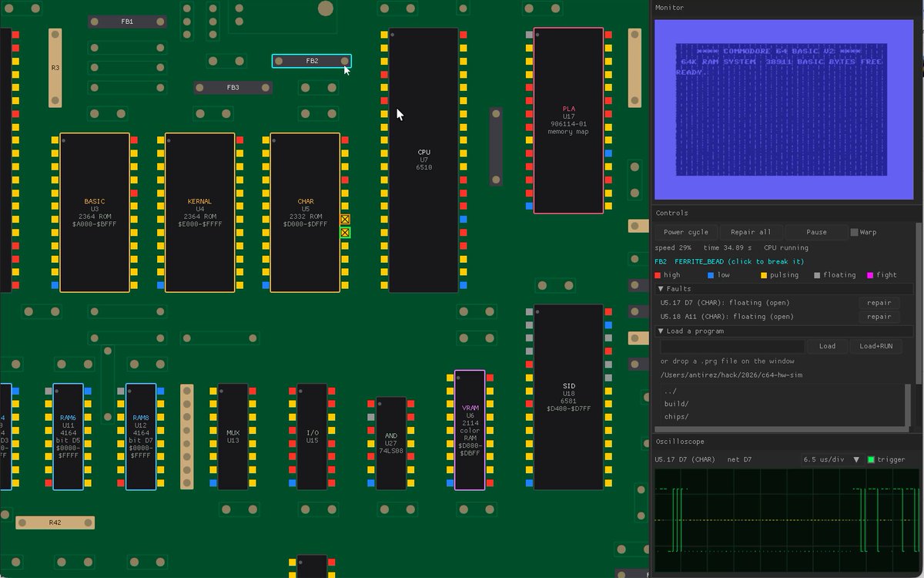This screenshot has height=578, width=924.
Task: Click the Power cycle button
Action: [686, 232]
